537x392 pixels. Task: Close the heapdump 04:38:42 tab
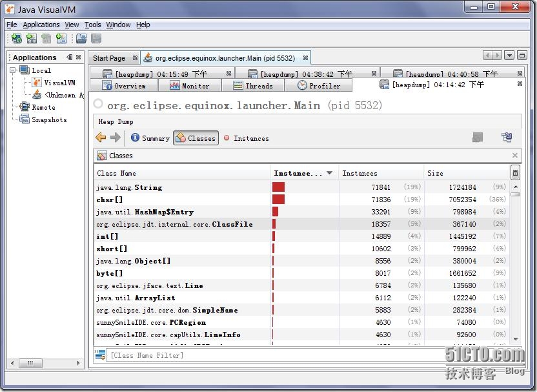[x=374, y=74]
